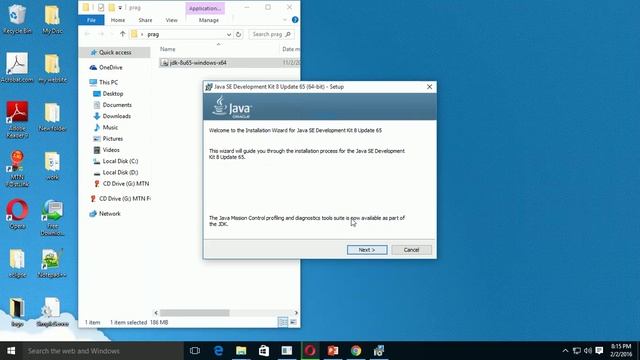640x360 pixels.
Task: Open Local Disk (D:)
Action: [x=120, y=172]
